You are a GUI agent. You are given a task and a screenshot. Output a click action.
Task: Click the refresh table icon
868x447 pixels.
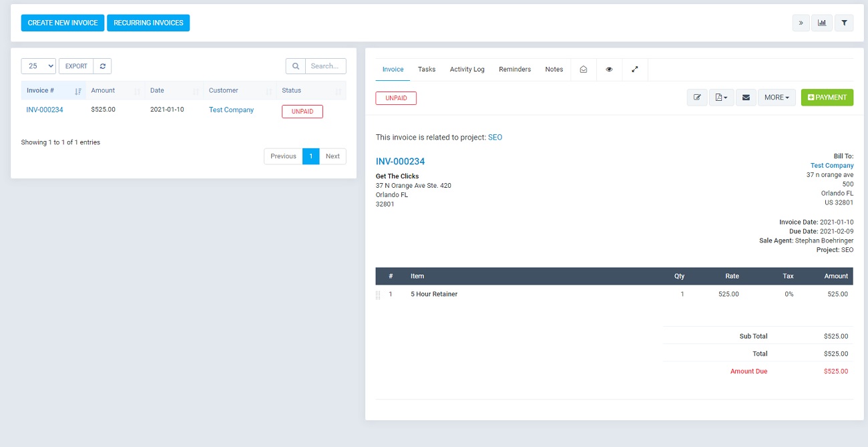click(x=102, y=66)
